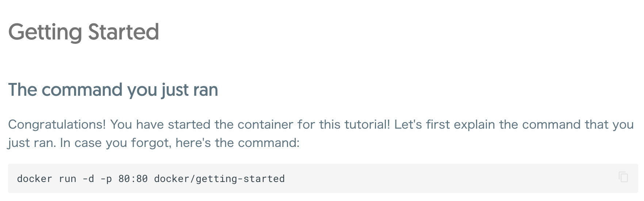Viewport: 644px width, 201px height.
Task: Click the word Congratulations! in the paragraph
Action: (57, 125)
